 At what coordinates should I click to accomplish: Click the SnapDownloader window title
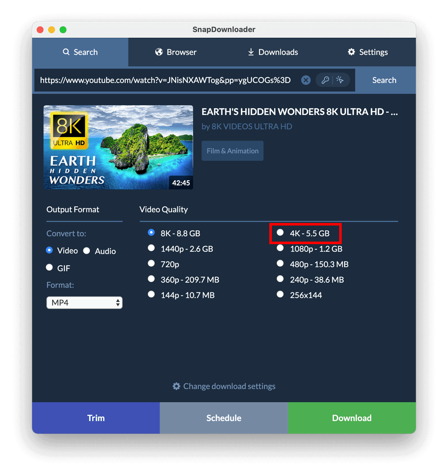[x=224, y=30]
